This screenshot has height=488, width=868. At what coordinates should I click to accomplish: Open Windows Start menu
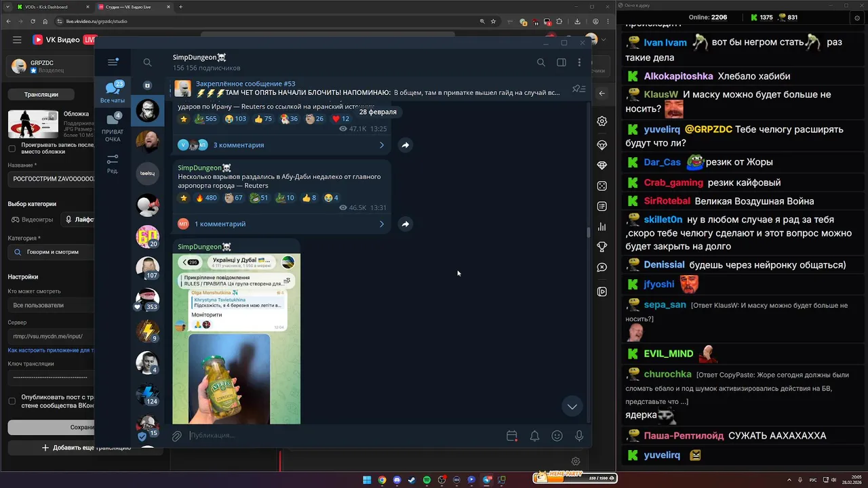(x=367, y=480)
